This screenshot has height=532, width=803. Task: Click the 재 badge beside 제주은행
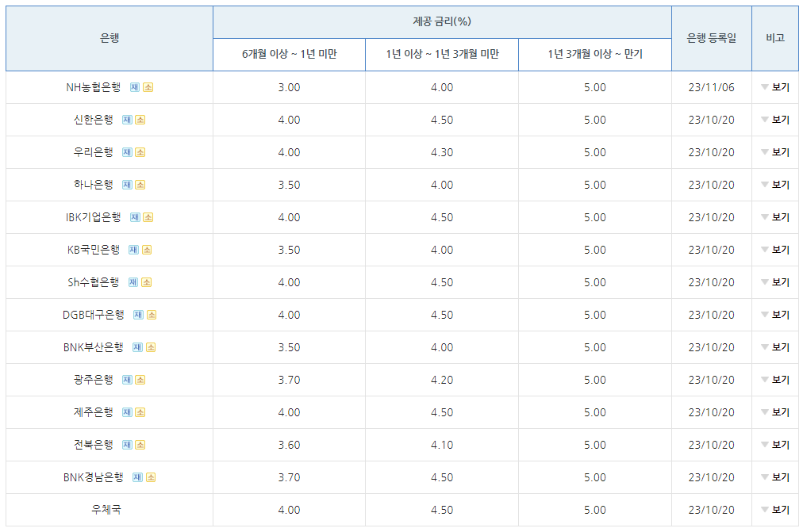127,411
